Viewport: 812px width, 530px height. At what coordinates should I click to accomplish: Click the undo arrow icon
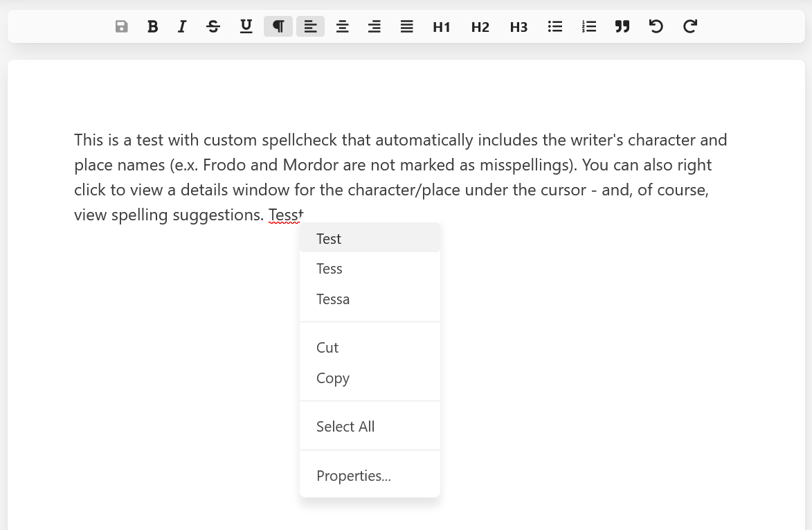656,26
